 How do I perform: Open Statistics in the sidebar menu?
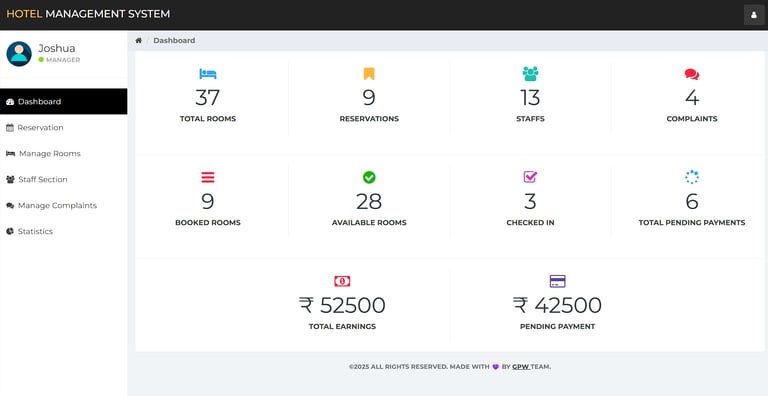click(64, 231)
